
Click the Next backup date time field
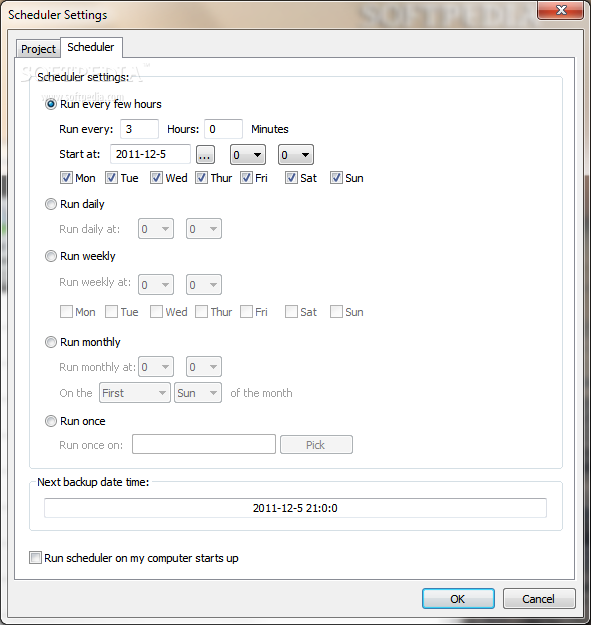coord(295,508)
